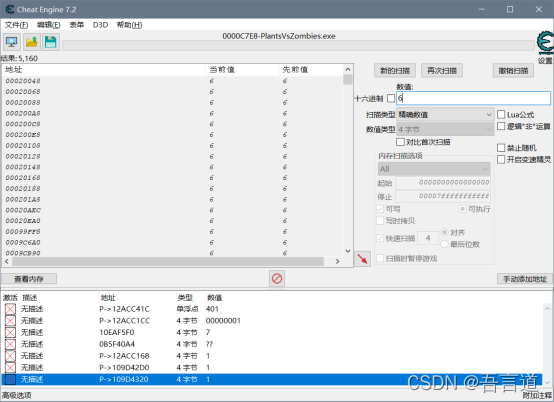The height and width of the screenshot is (402, 554).
Task: Click 附加注释 at the bottom right
Action: click(x=537, y=396)
